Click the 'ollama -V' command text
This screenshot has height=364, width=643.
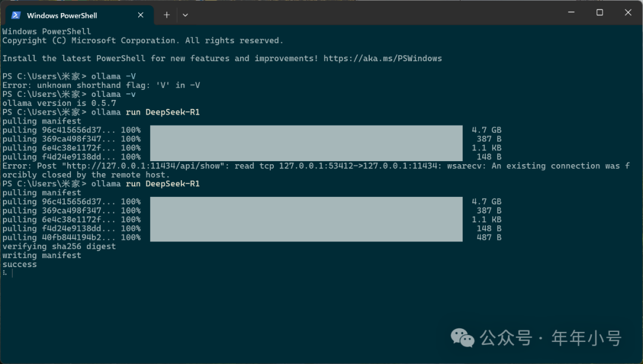114,76
